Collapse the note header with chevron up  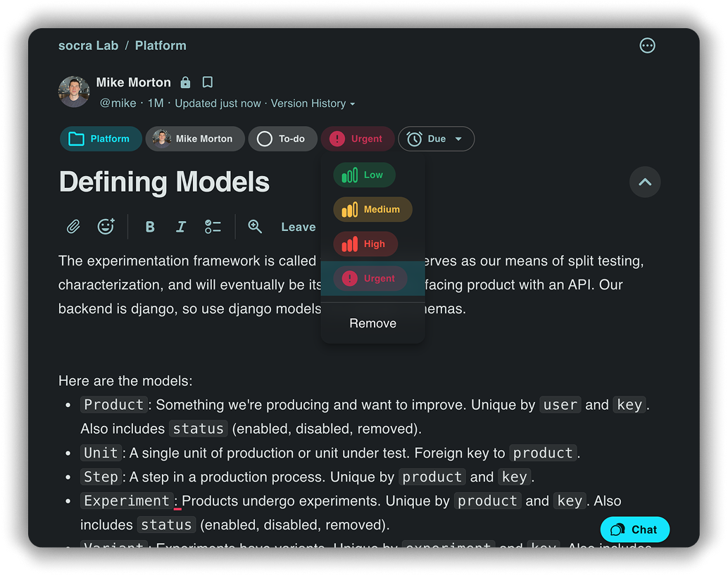tap(644, 182)
